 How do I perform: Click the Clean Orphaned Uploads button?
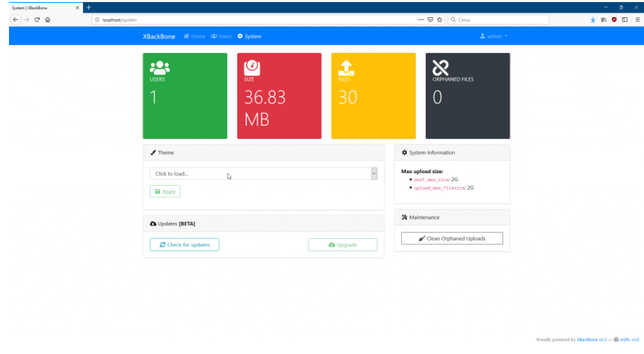(451, 239)
